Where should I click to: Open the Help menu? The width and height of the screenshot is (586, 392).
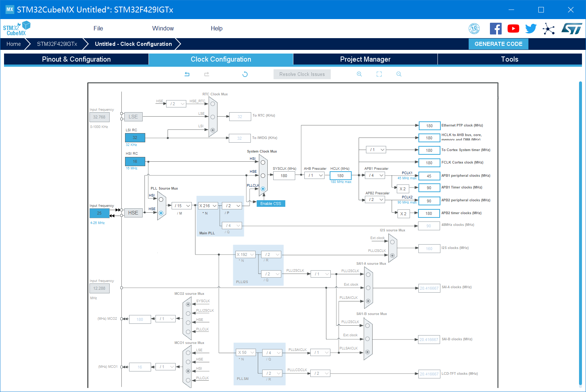pyautogui.click(x=217, y=28)
